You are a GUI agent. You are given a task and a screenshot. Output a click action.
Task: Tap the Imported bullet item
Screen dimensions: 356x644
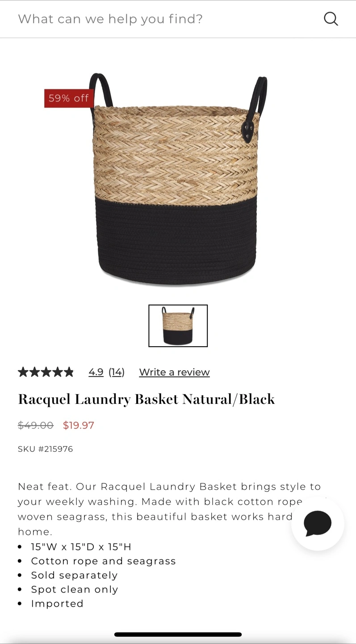(x=57, y=604)
